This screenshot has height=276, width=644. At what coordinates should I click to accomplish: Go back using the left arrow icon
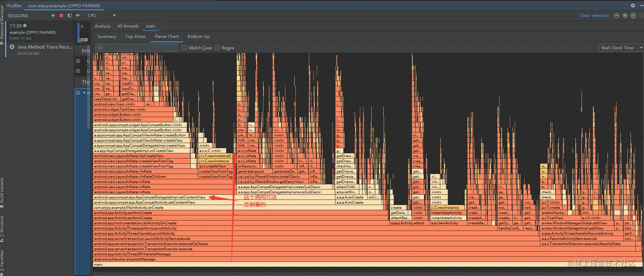(78, 15)
